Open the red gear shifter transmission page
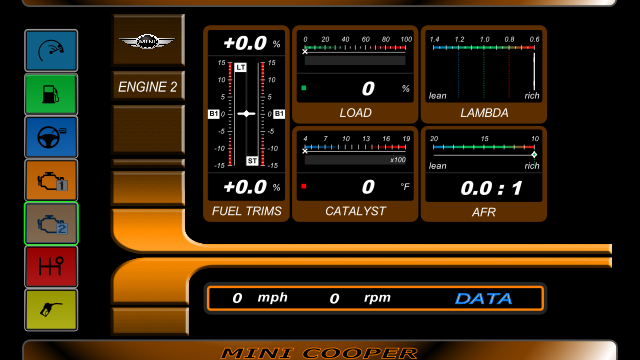The width and height of the screenshot is (640, 360). 51,267
